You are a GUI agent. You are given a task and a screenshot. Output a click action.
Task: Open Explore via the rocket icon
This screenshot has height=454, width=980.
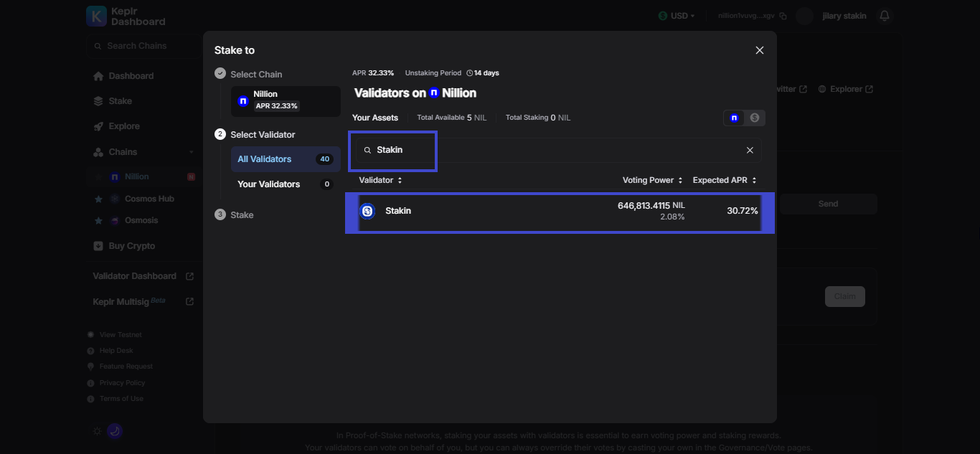[98, 126]
